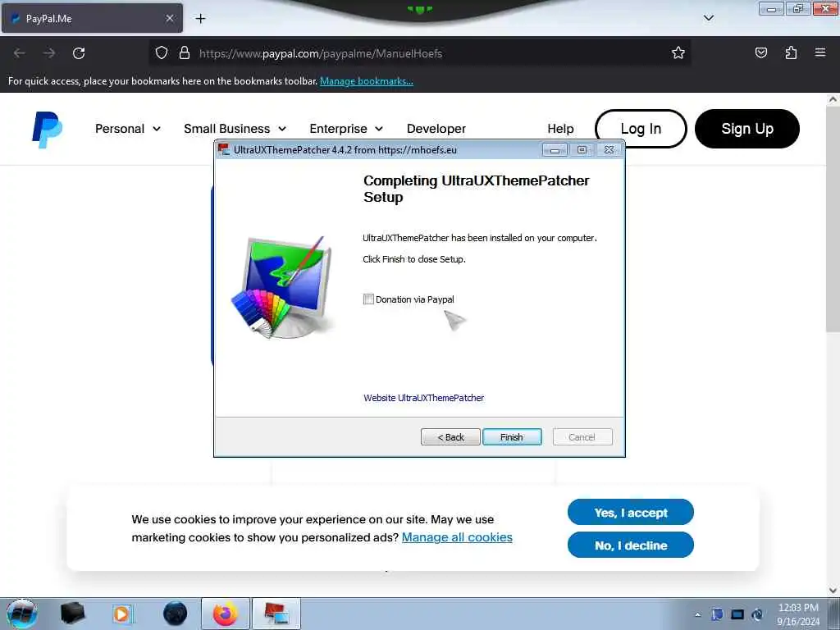Viewport: 840px width, 630px height.
Task: Go back with the browser back arrow
Action: click(x=20, y=53)
